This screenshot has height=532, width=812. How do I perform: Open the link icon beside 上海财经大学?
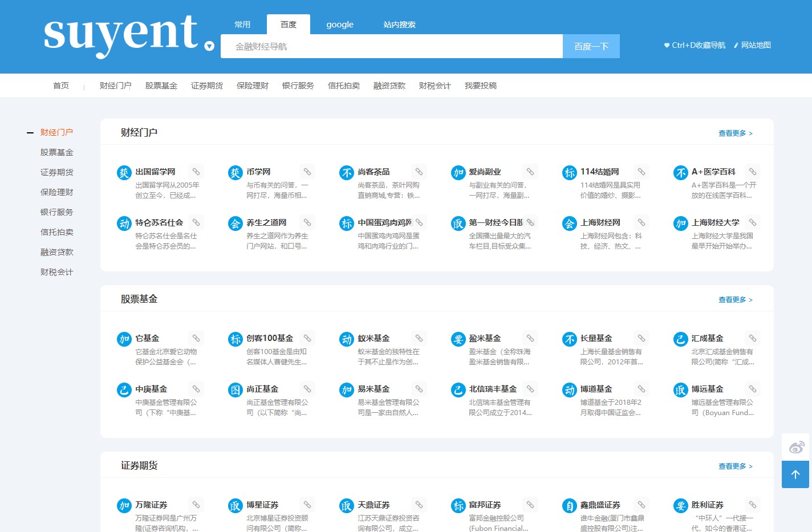coord(753,222)
